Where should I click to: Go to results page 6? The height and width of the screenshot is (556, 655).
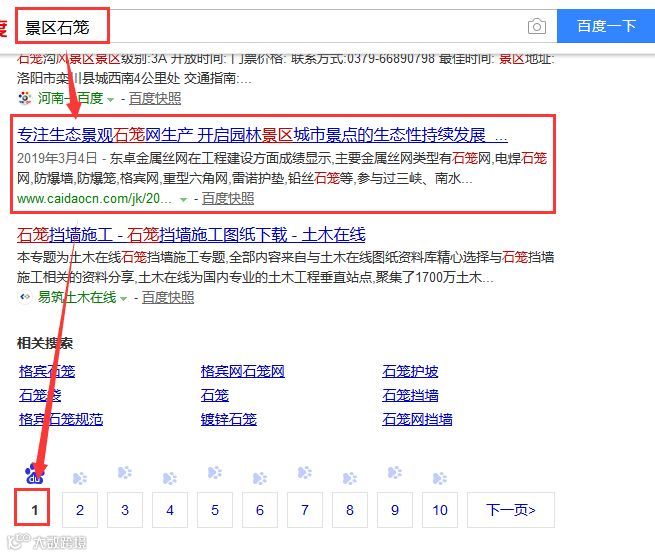(260, 510)
